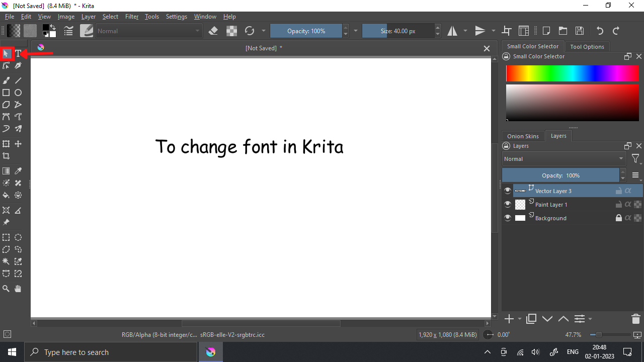644x362 pixels.
Task: Move the layer up with the chevron button
Action: [x=563, y=319]
